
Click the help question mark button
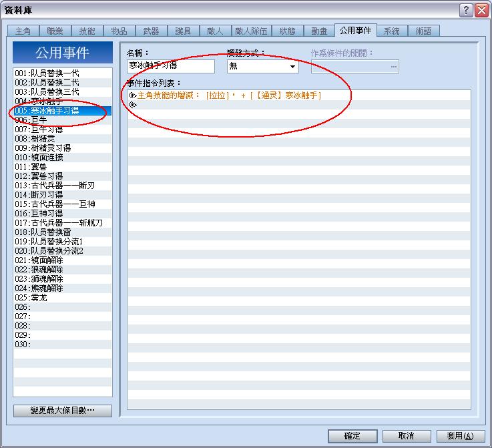[466, 11]
